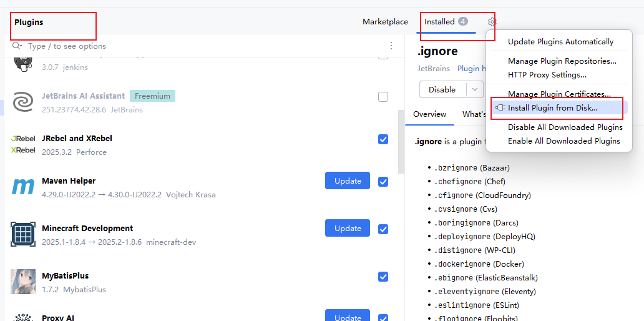Select the Maven Helper plugin icon
The width and height of the screenshot is (644, 321).
pyautogui.click(x=23, y=187)
